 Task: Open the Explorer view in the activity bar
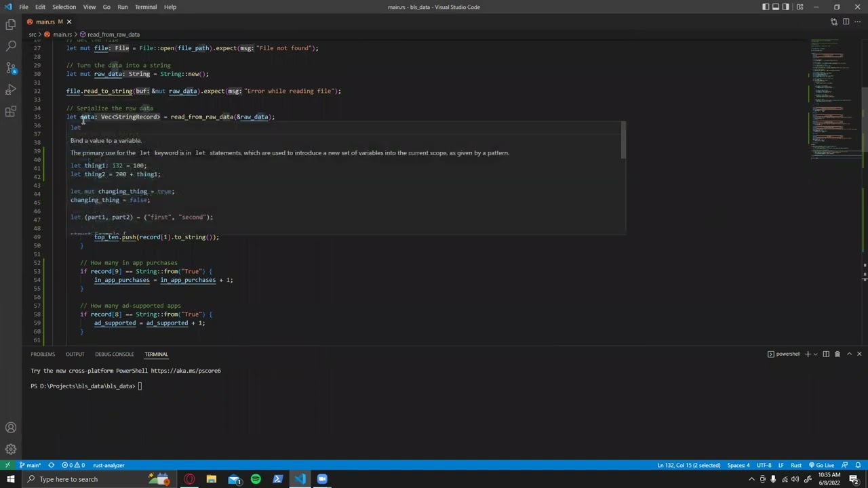[x=11, y=24]
